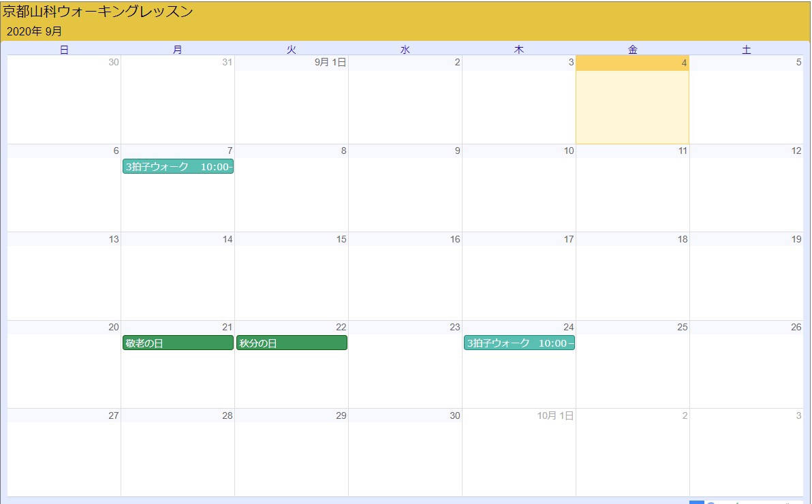Click date number 18
This screenshot has height=504, width=812.
(683, 239)
